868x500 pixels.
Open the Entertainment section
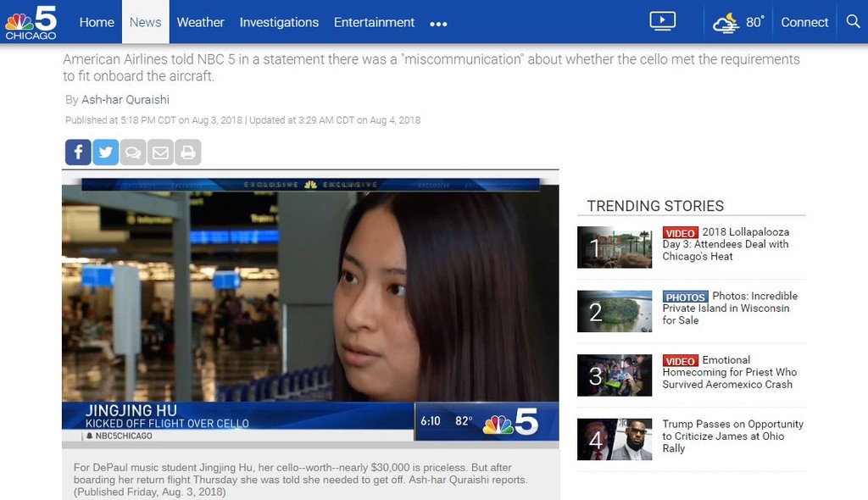point(374,22)
